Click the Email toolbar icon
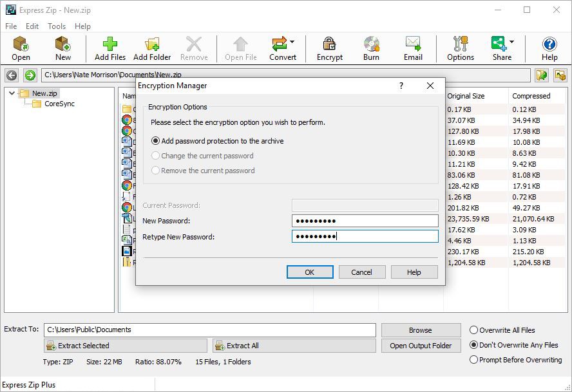572x392 pixels. [413, 44]
